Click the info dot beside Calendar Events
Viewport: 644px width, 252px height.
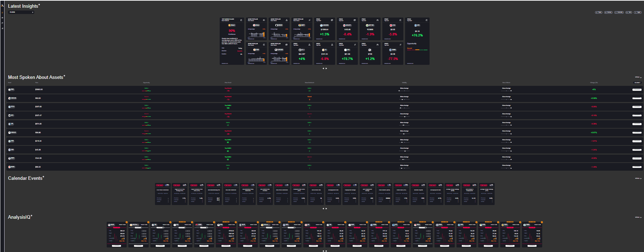(43, 177)
